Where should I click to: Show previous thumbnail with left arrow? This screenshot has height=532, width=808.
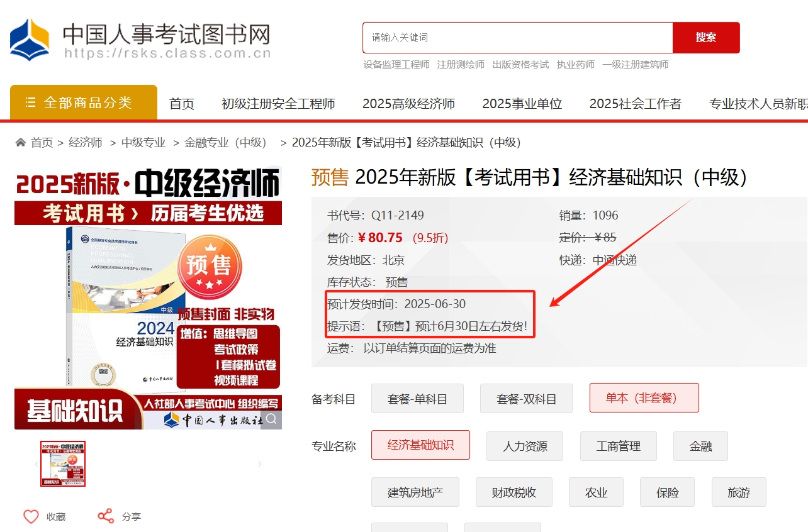coord(36,464)
